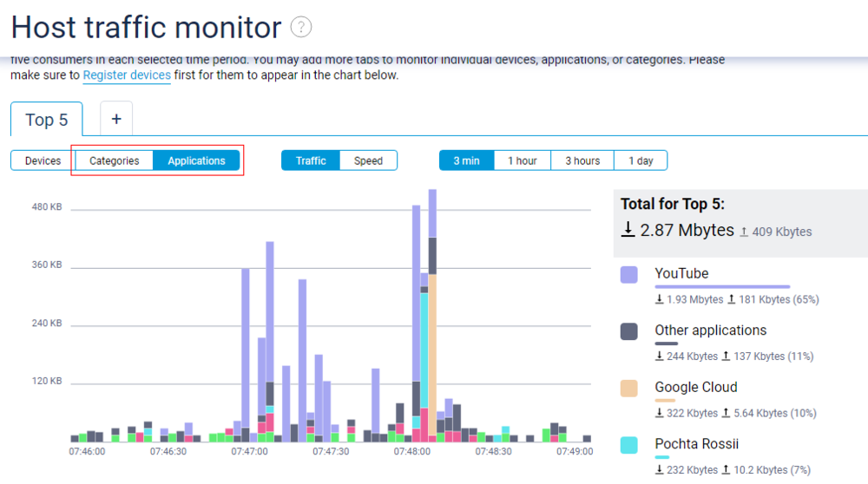
Task: Show the Traffic chart mode
Action: point(311,160)
